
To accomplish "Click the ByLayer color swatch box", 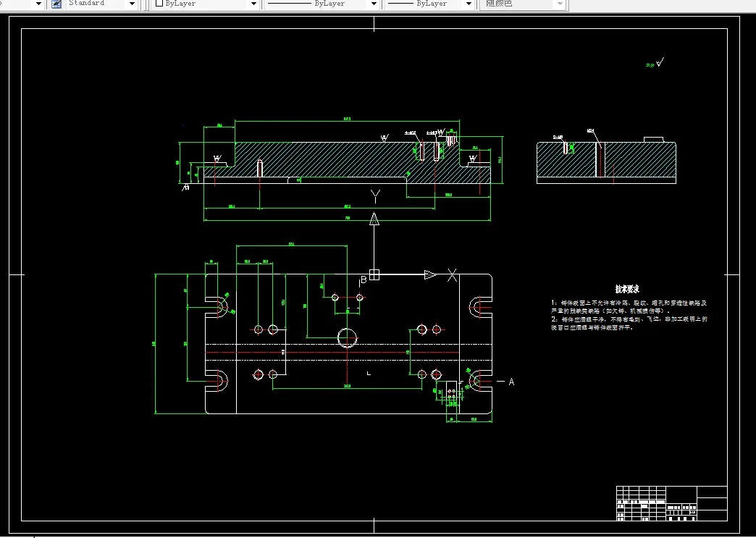I will click(159, 3).
